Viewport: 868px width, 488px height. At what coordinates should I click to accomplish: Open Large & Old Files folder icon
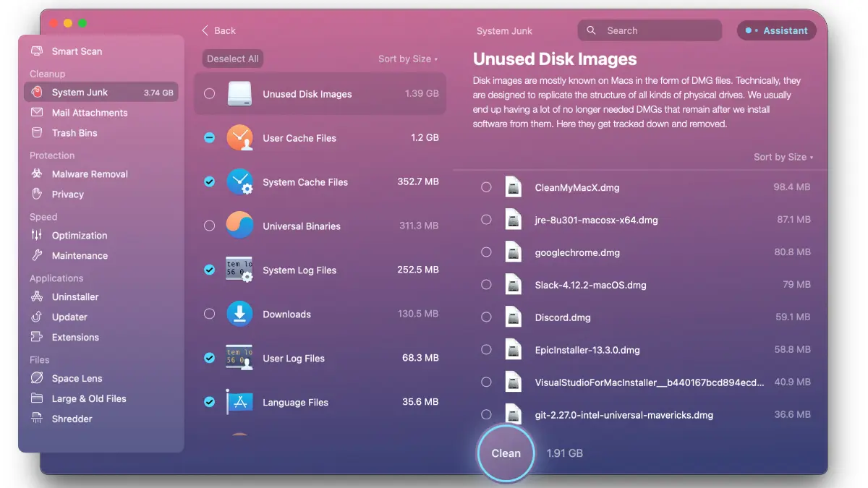37,399
